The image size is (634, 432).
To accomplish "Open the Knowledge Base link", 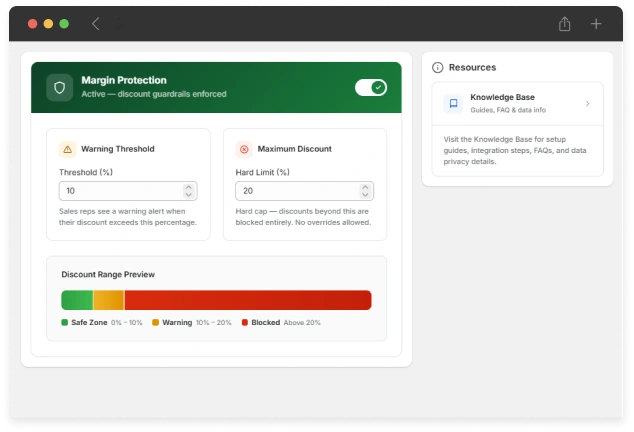I will coord(518,104).
